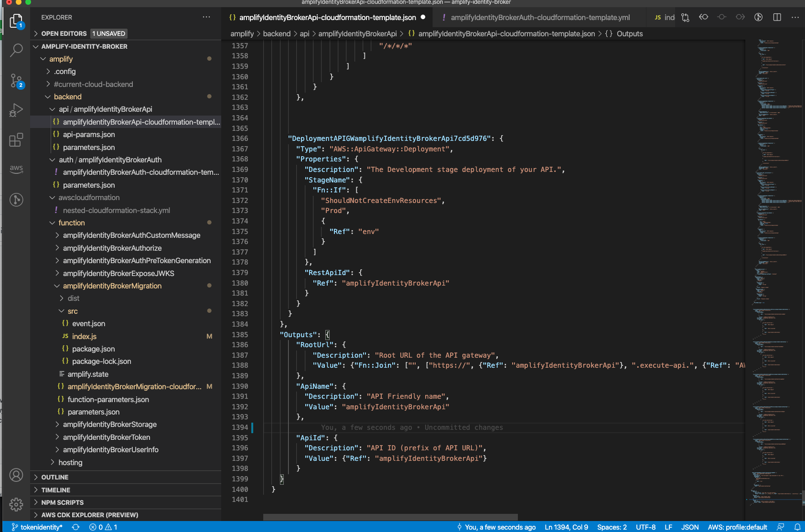Split the editor to the right
This screenshot has width=805, height=532.
coord(777,17)
